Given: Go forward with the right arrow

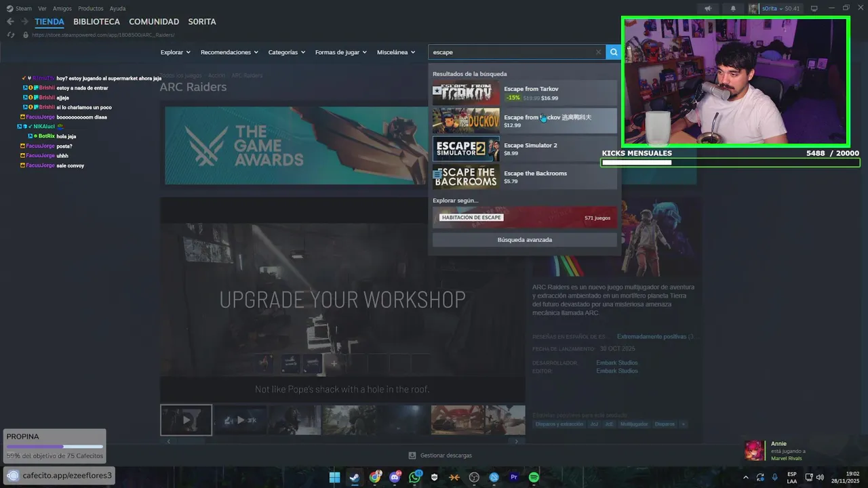Looking at the screenshot, I should pyautogui.click(x=25, y=22).
